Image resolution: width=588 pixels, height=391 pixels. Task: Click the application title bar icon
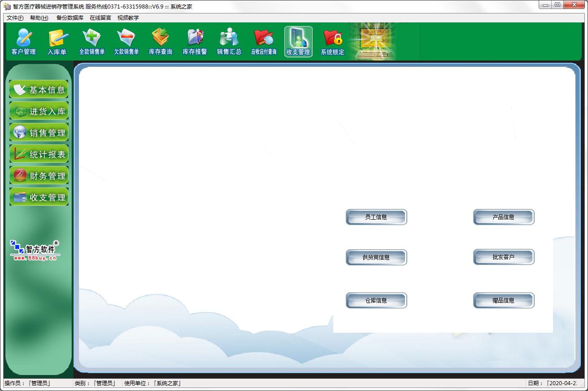[7, 6]
